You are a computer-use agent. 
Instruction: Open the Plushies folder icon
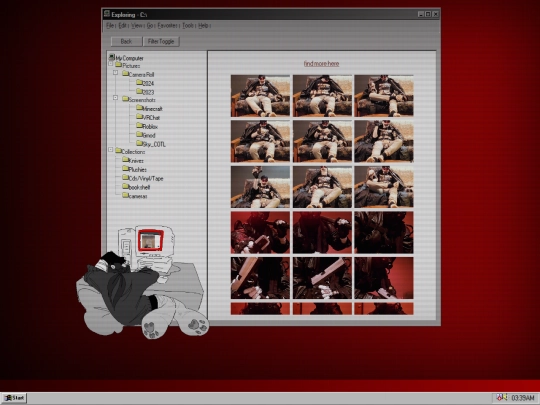pyautogui.click(x=125, y=169)
